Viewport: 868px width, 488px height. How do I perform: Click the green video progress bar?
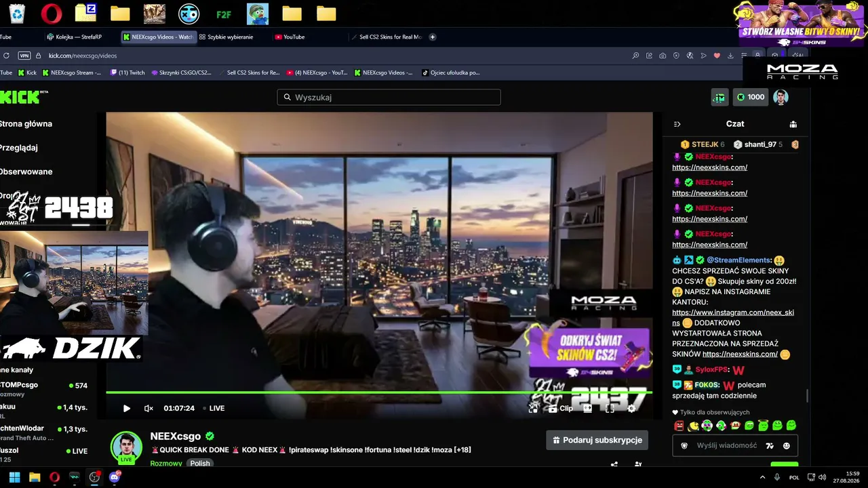pos(379,392)
